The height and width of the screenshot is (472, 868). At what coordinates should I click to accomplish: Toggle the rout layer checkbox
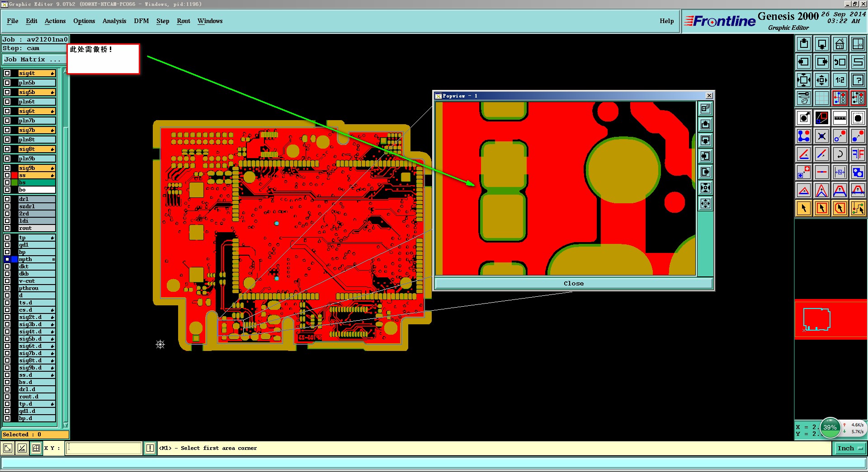[x=7, y=228]
